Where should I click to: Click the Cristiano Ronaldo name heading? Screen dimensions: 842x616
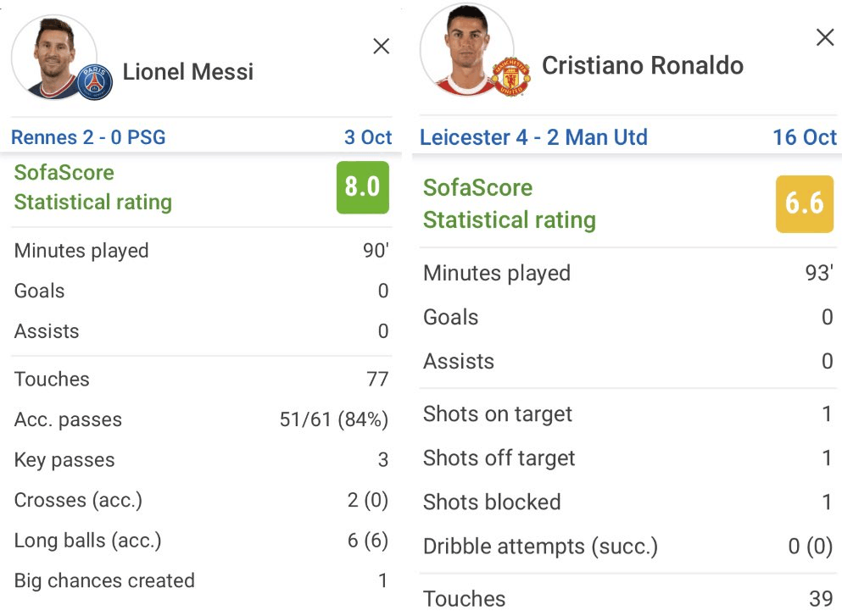[x=642, y=65]
